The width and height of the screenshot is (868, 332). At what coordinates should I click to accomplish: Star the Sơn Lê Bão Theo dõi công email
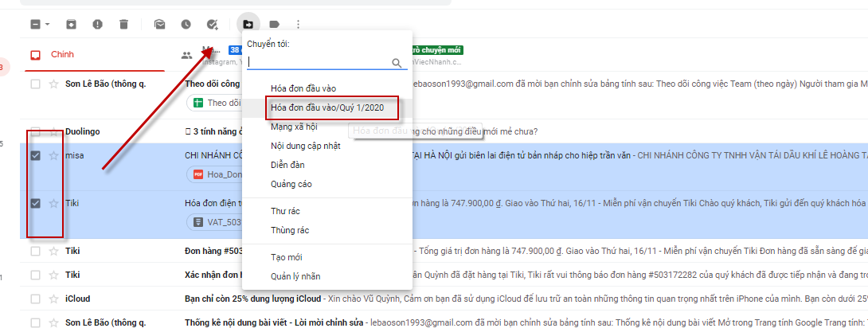(53, 84)
